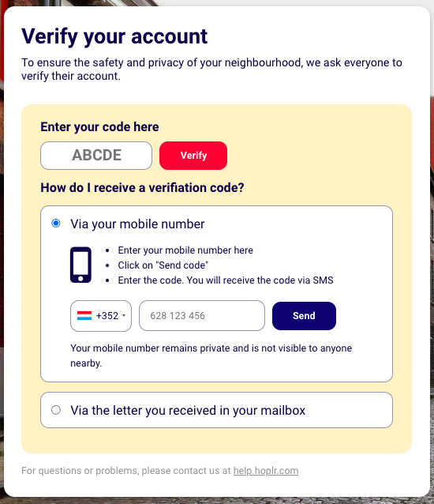Viewport: 434px width, 504px height.
Task: Open the help.hoplr.com link
Action: pos(266,471)
